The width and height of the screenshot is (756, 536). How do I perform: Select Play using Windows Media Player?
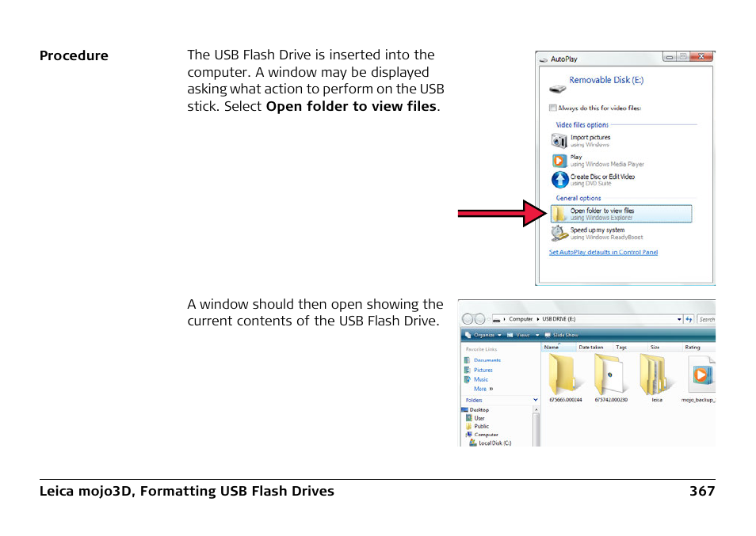[x=598, y=161]
